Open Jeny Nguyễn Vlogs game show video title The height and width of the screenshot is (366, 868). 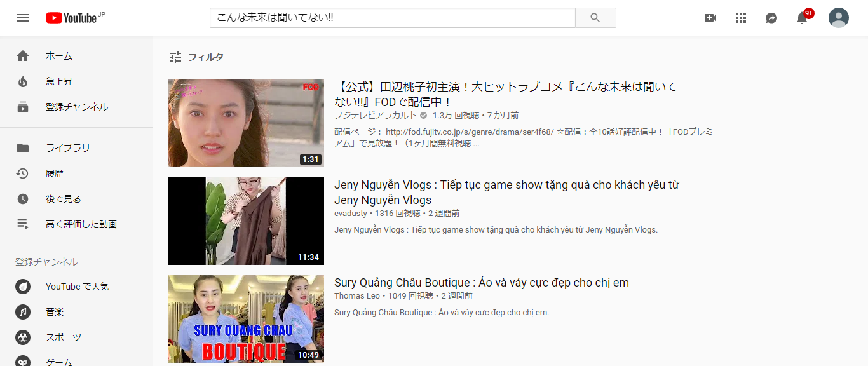pos(506,193)
